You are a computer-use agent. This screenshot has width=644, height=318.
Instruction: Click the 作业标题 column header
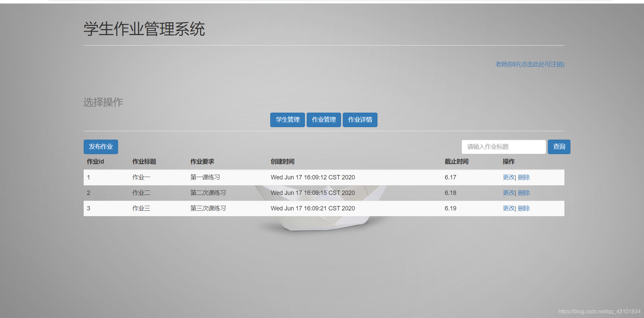(144, 162)
